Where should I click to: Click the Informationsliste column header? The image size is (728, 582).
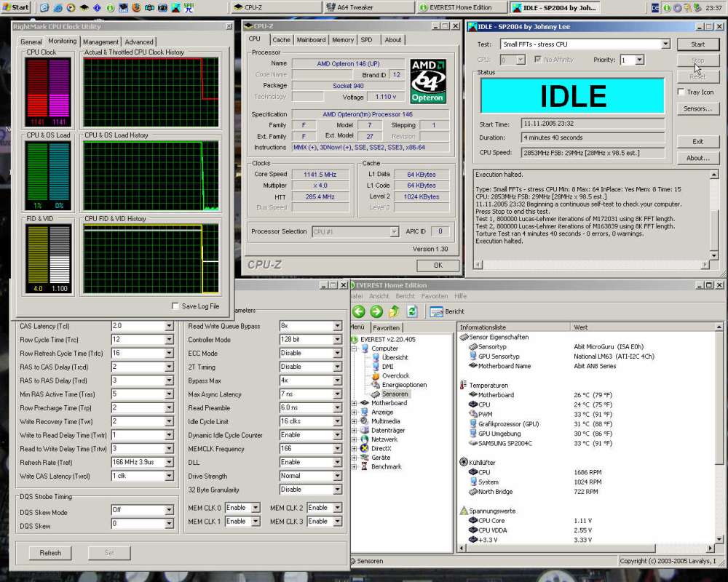[x=513, y=327]
